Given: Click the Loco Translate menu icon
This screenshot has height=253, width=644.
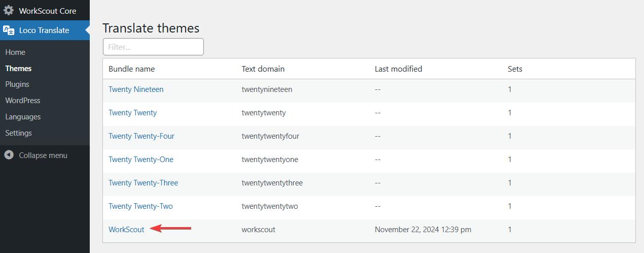Looking at the screenshot, I should click(x=9, y=30).
